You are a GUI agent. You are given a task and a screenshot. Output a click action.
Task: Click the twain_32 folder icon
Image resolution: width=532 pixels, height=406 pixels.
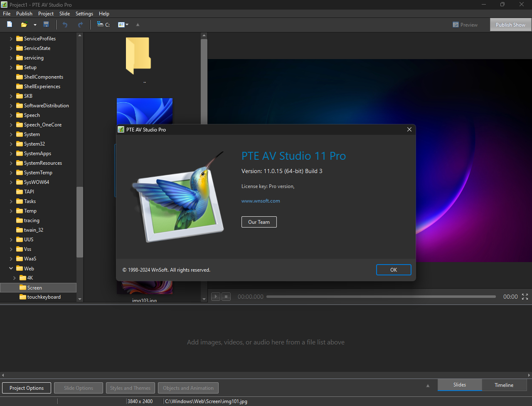point(20,230)
